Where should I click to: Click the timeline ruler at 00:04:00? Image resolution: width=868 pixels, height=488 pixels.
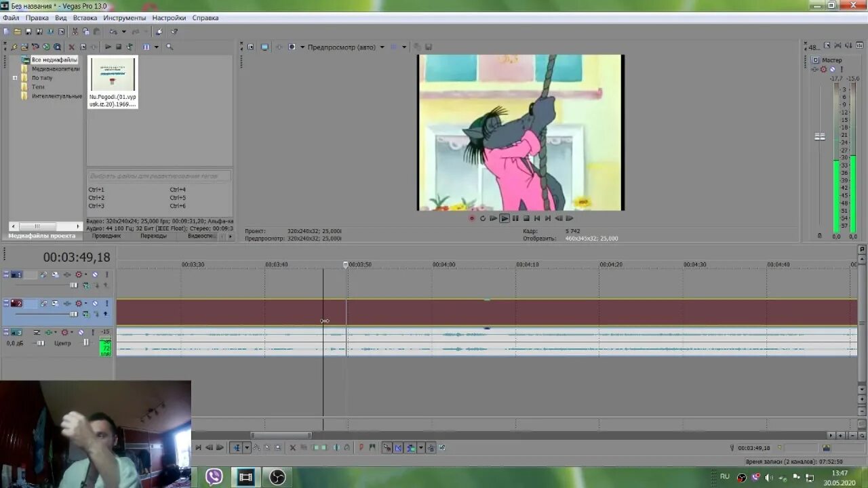pyautogui.click(x=444, y=264)
